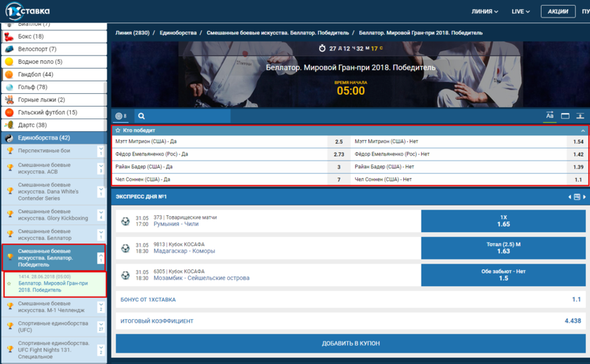The image size is (590, 364).
Task: Open the Бокс (18) sport category
Action: pos(54,36)
